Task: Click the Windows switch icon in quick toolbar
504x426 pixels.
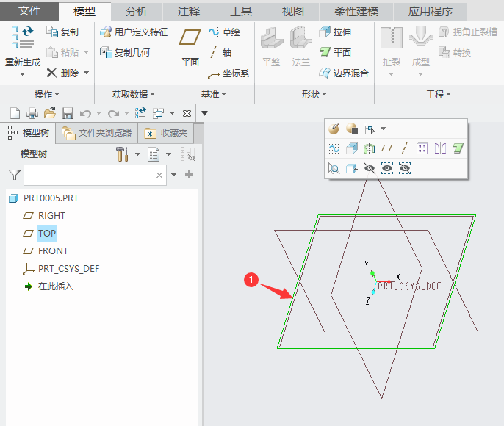Action: point(158,113)
